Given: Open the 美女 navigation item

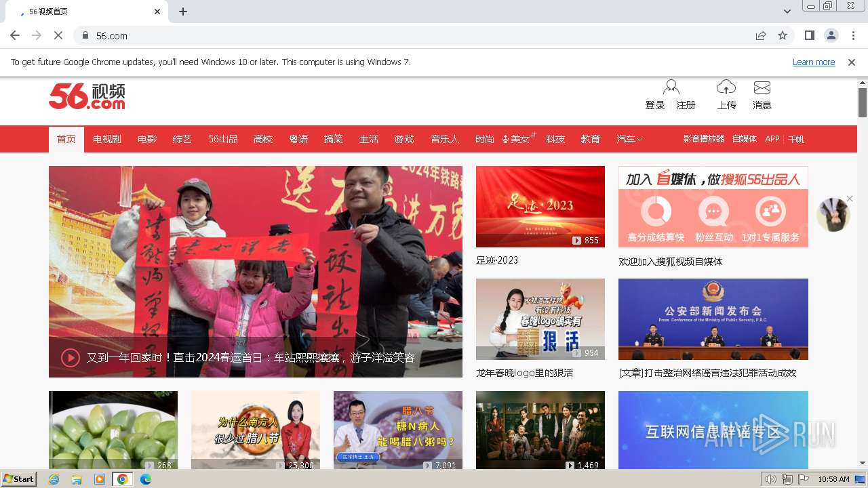Looking at the screenshot, I should 519,139.
